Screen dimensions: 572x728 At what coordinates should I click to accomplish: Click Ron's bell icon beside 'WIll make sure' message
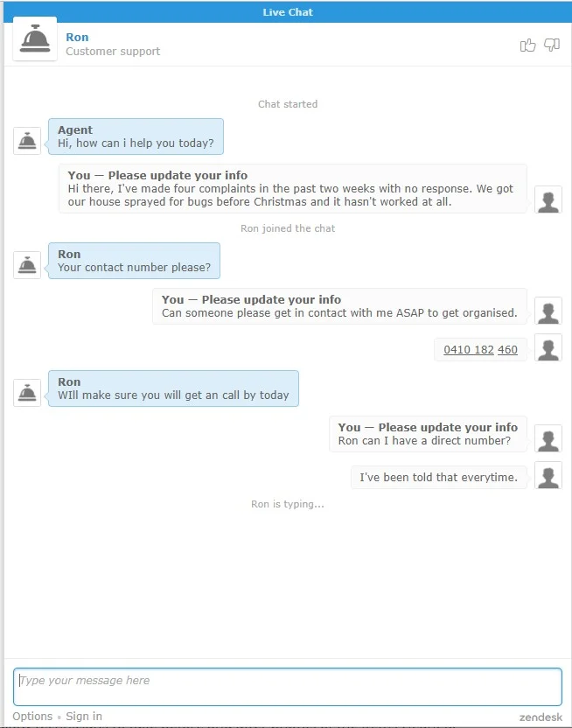click(x=27, y=393)
